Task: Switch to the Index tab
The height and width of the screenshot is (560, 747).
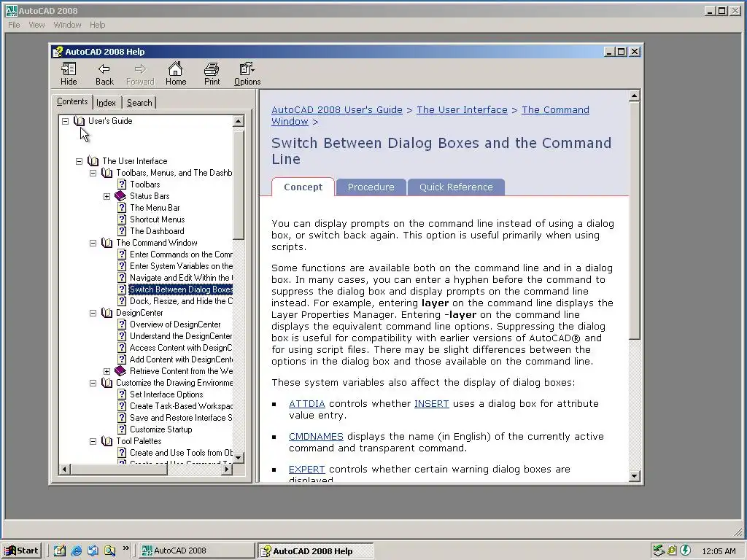Action: coord(106,102)
